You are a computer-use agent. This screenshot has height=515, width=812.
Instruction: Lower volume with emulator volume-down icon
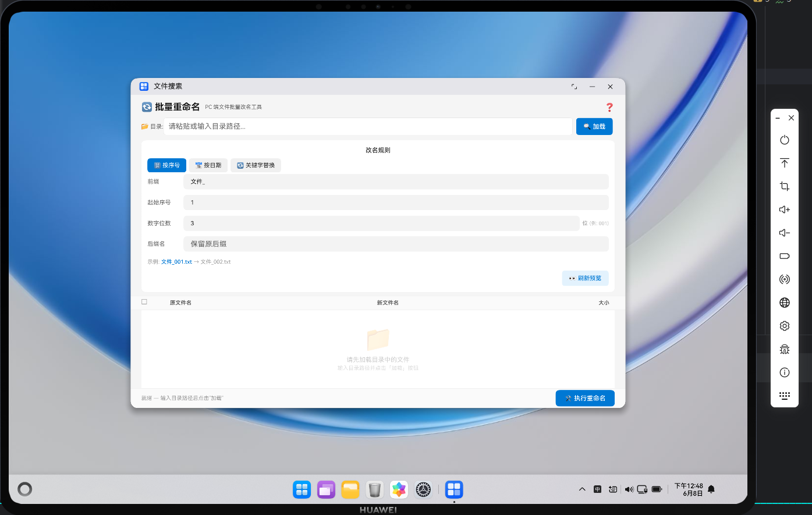785,233
